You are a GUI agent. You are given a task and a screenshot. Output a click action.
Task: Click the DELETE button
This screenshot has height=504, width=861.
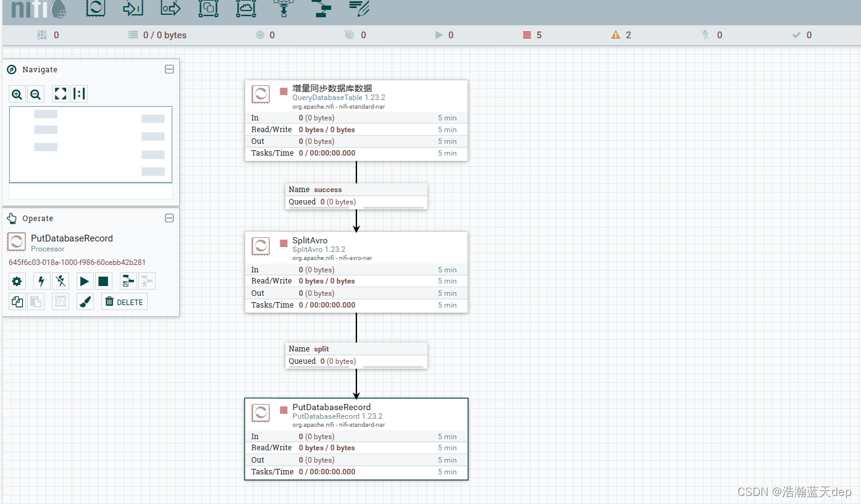[x=124, y=302]
